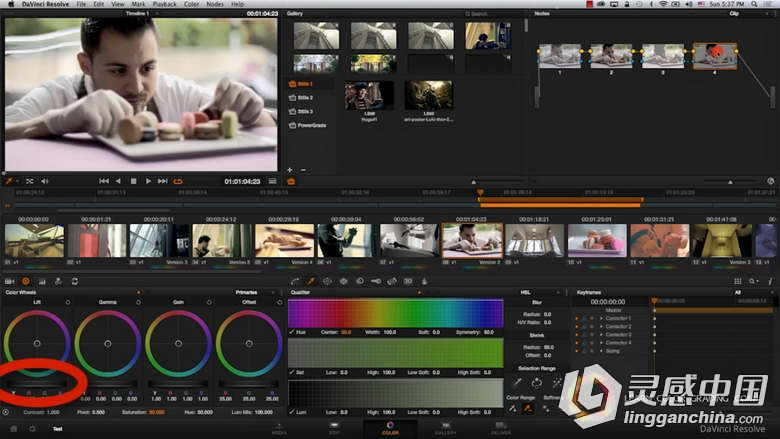
Task: Open the Nodes Clip mode dropdown
Action: point(747,14)
